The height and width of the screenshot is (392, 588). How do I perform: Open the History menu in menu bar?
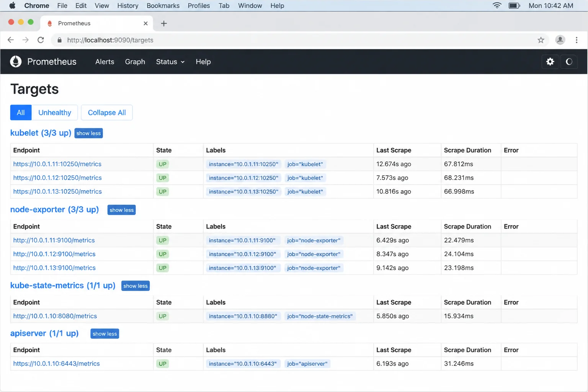[128, 5]
